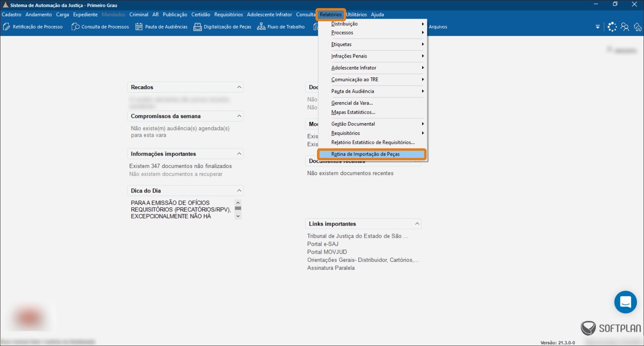Click Dica do Dia scroll down arrow
This screenshot has height=346, width=644.
(238, 216)
